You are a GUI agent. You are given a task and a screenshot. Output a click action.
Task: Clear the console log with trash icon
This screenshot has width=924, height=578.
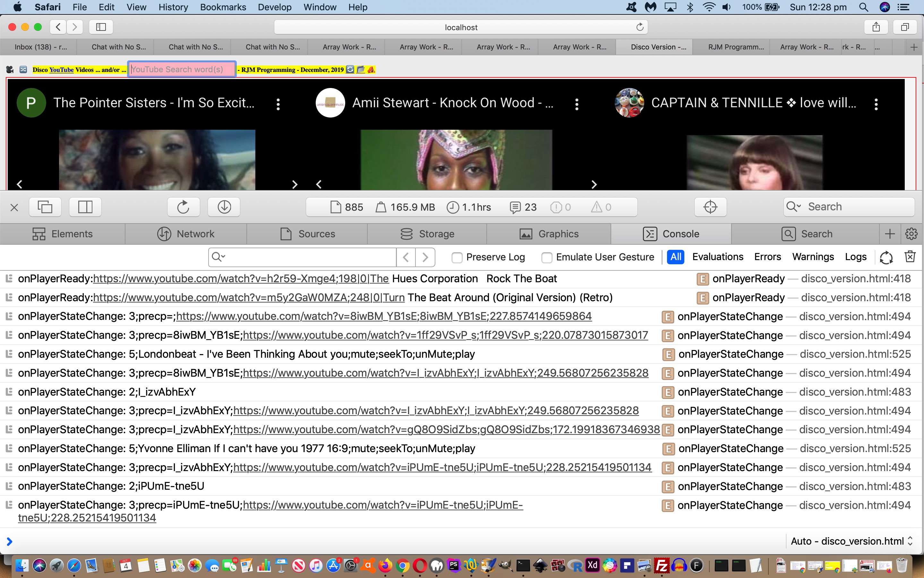coord(910,257)
